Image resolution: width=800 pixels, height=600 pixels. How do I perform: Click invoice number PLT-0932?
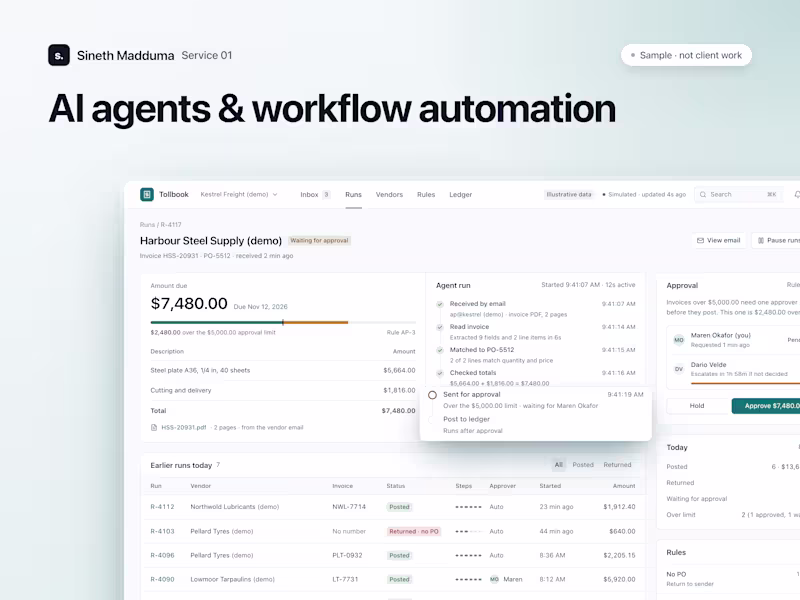(347, 556)
